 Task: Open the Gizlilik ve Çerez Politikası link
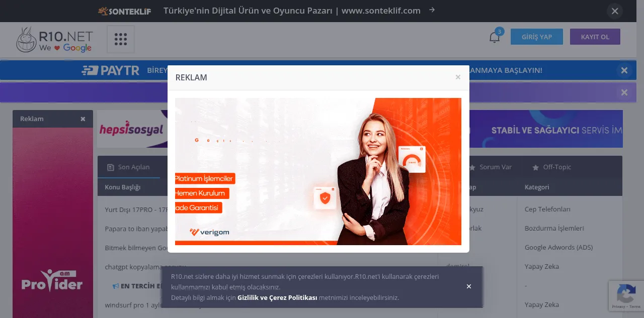click(x=277, y=297)
